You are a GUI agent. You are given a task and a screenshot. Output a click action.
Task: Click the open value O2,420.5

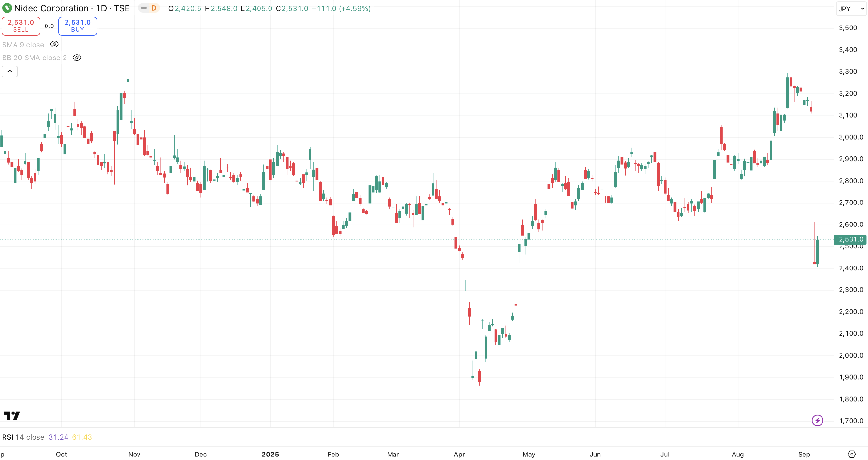[185, 8]
